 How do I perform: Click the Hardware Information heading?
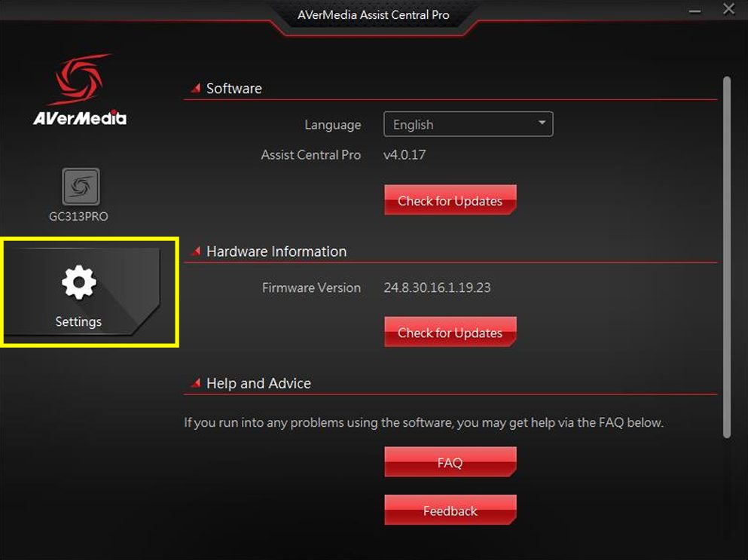(x=276, y=251)
